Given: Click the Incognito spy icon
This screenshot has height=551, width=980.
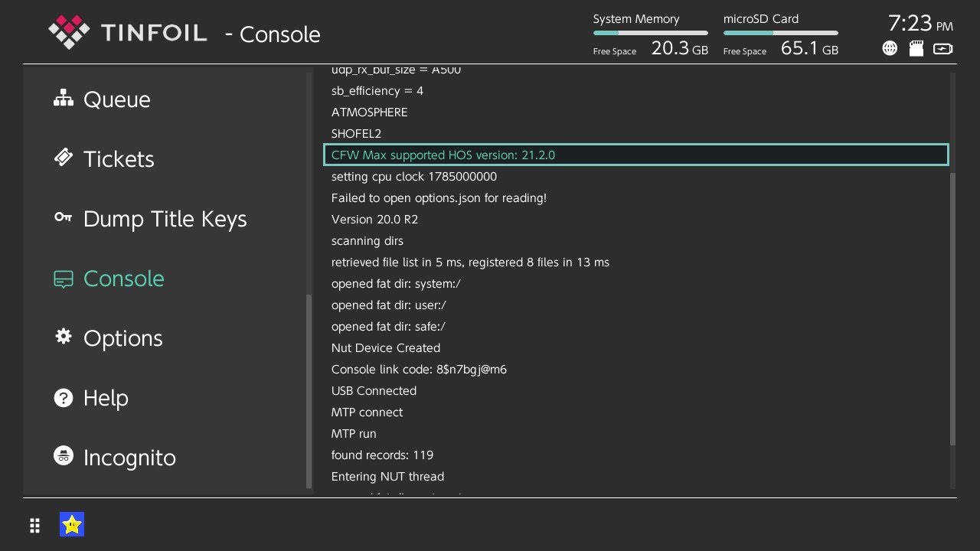Looking at the screenshot, I should coord(64,456).
